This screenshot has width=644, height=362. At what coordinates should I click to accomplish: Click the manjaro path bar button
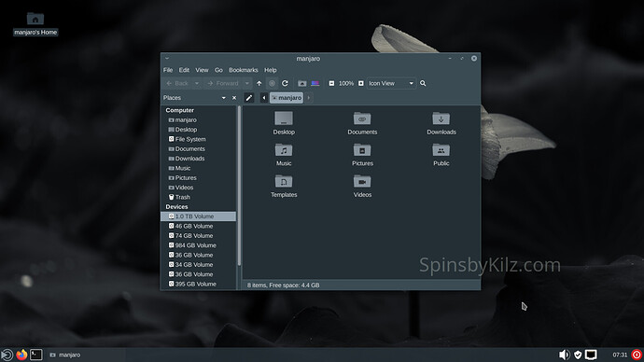tap(287, 98)
